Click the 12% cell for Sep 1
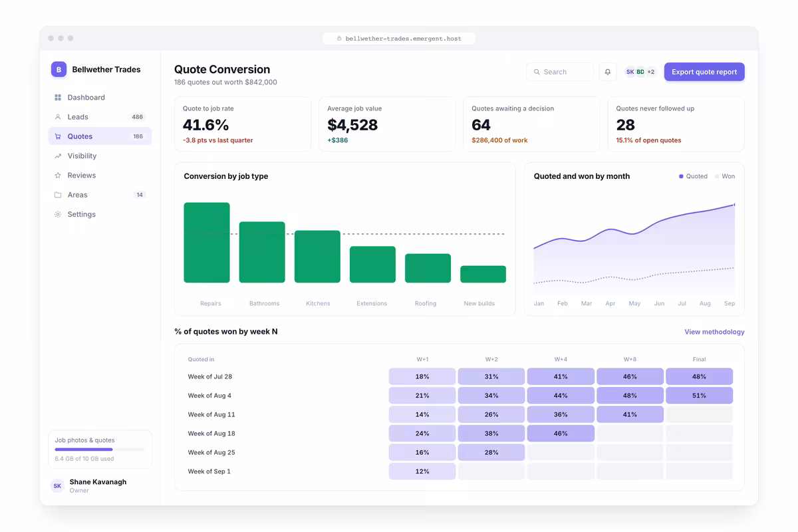 click(x=422, y=471)
